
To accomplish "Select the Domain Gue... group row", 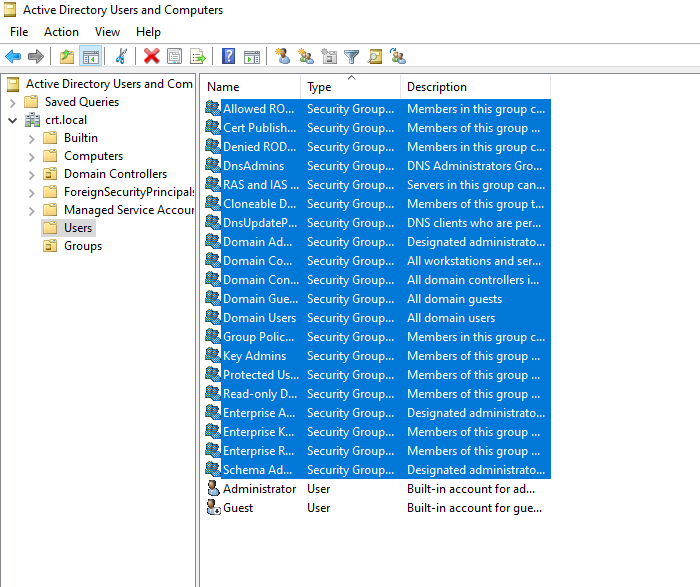I will [378, 299].
